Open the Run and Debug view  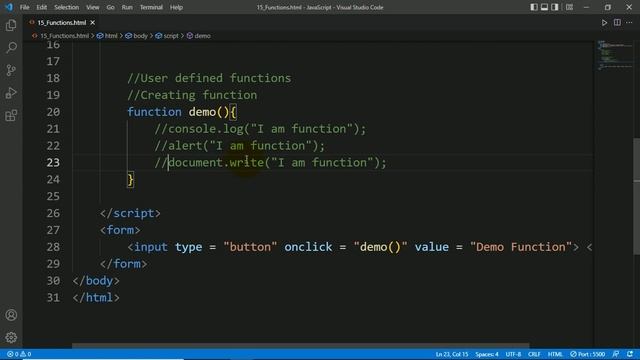pos(11,93)
